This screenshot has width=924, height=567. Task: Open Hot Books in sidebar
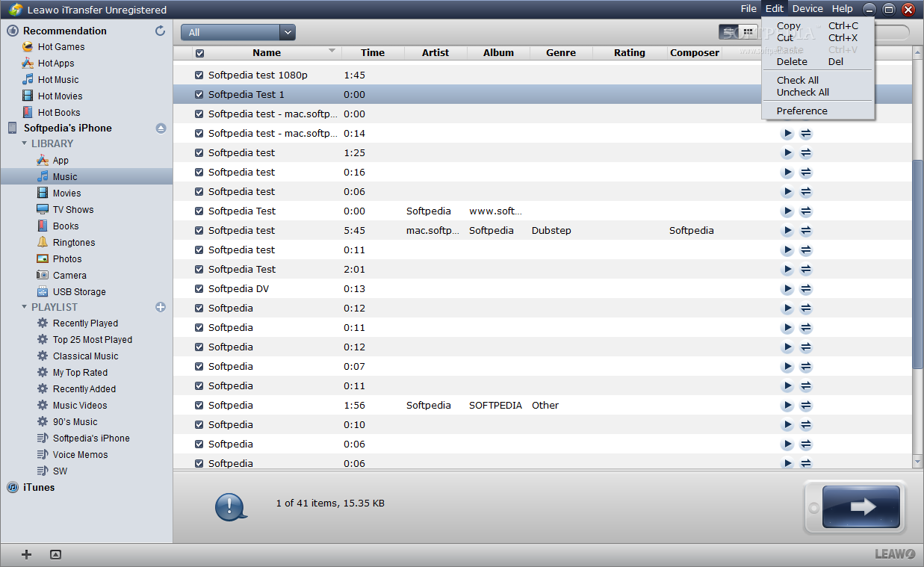[x=58, y=113]
